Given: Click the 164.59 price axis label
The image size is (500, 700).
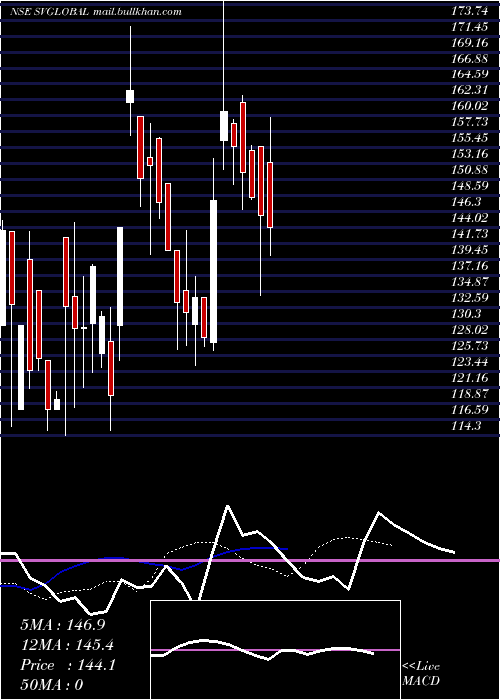Looking at the screenshot, I should [x=470, y=74].
